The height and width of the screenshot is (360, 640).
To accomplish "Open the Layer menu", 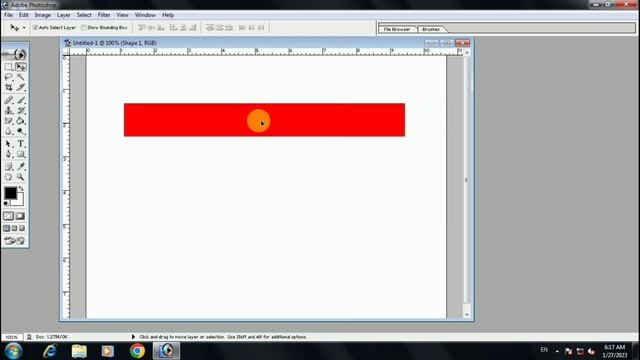I will (63, 15).
